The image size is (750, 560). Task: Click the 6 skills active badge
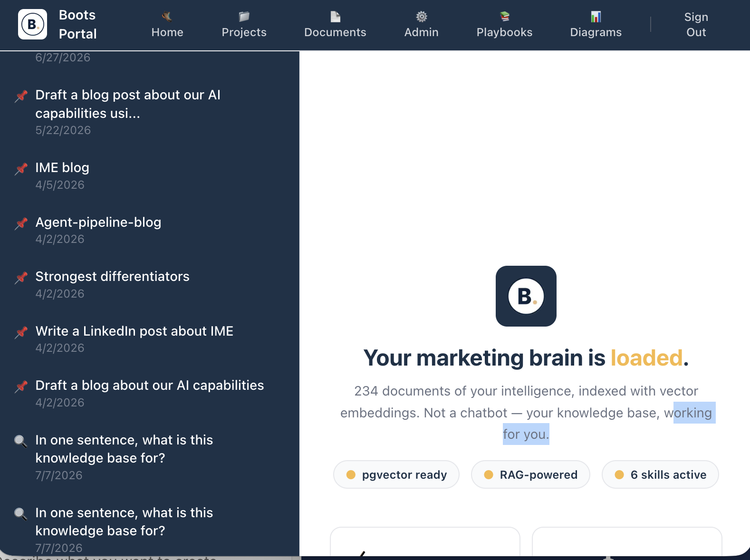(660, 474)
